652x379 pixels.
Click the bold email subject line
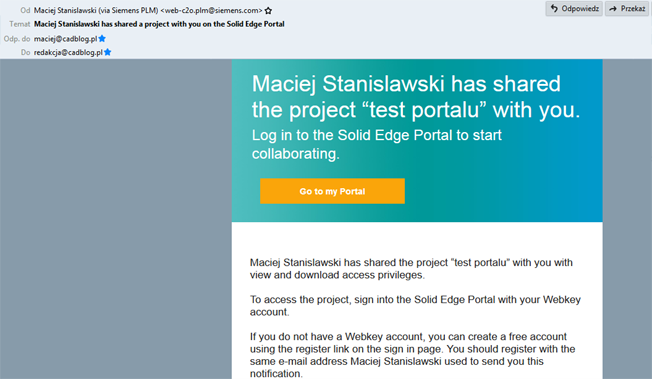[159, 24]
